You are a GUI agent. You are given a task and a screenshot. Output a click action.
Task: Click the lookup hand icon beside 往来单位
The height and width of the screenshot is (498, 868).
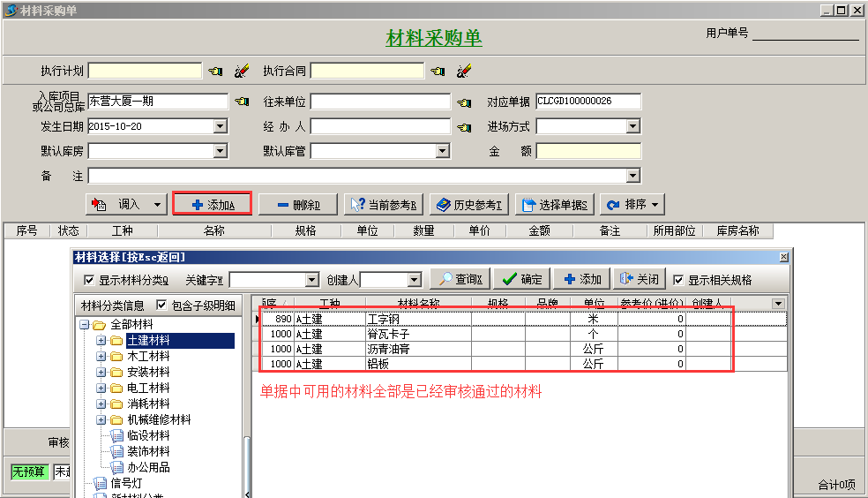464,102
